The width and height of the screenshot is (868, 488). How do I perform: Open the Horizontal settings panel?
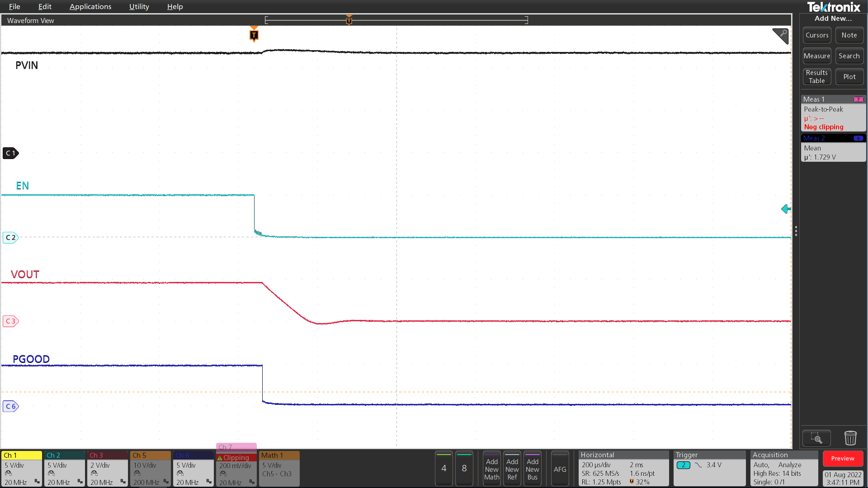point(623,469)
